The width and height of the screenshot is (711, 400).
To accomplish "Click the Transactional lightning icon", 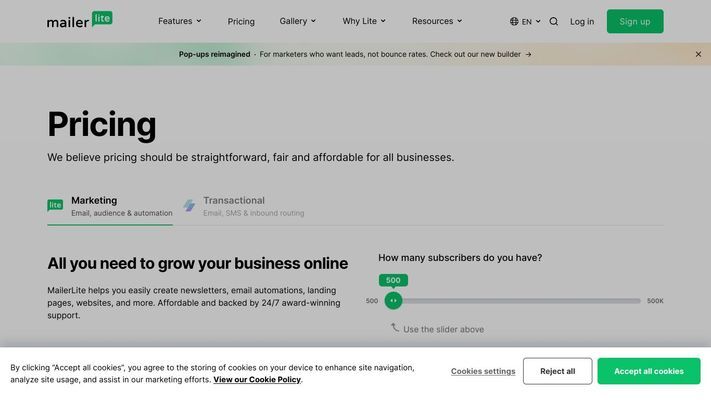I will 189,205.
